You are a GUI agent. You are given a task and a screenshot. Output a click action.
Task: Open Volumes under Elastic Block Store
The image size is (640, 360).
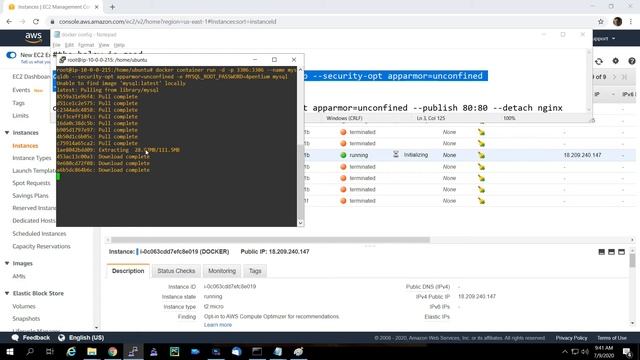click(24, 306)
